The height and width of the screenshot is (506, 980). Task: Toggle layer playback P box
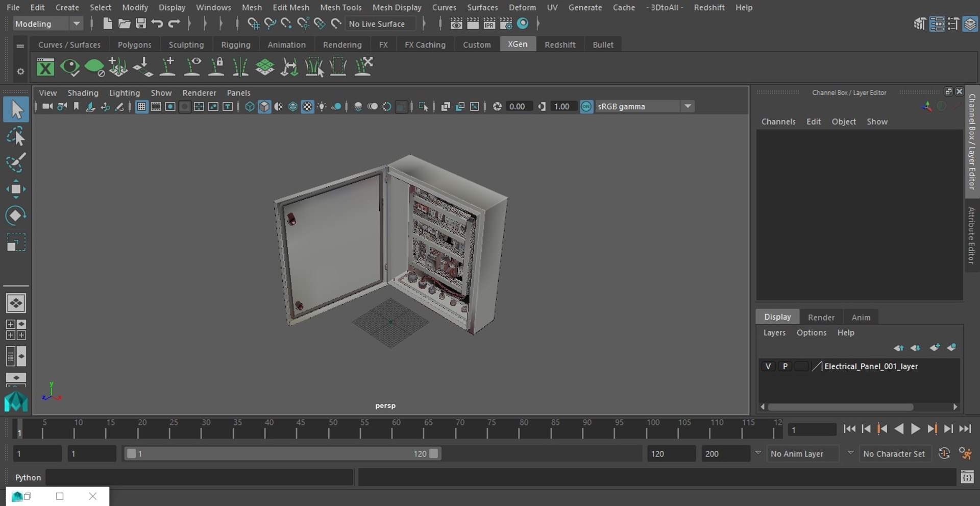pyautogui.click(x=785, y=366)
